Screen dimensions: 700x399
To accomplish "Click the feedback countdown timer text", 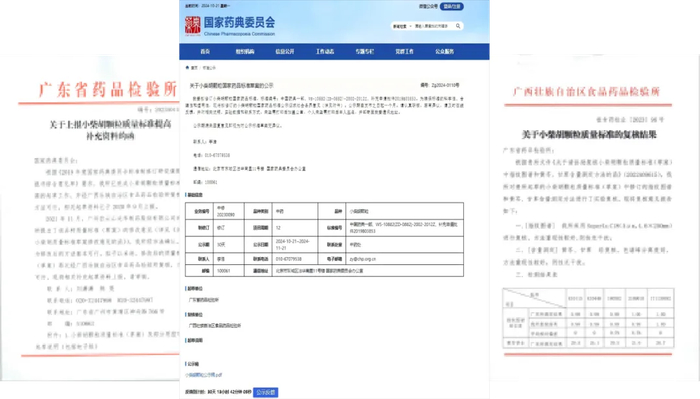I will (218, 392).
